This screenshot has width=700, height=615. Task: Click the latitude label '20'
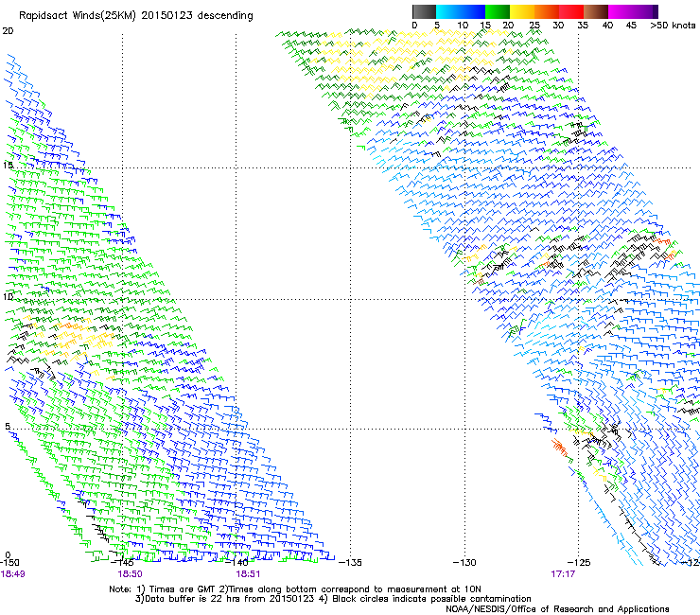8,31
